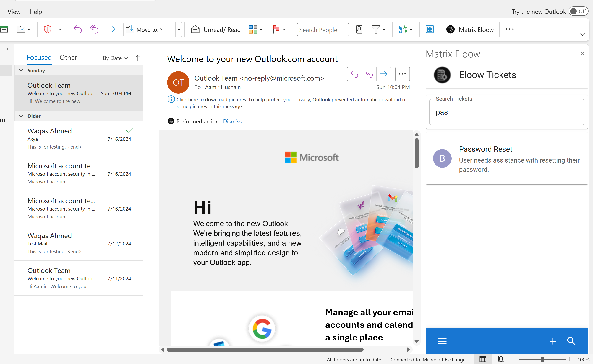Open the Waqas Ahmed Axya email

79,139
